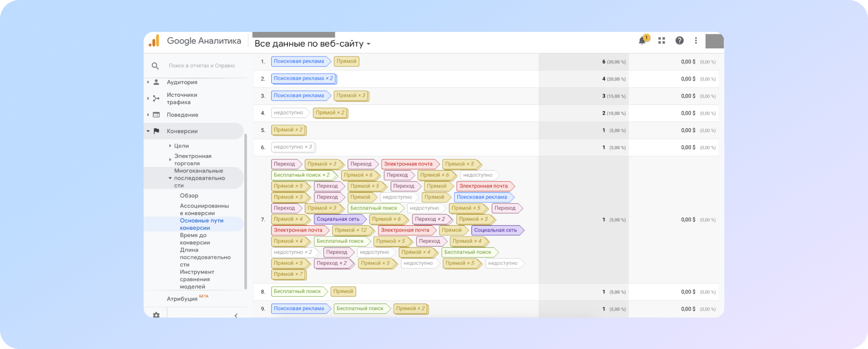This screenshot has width=868, height=349.
Task: Expand the Цели submenu
Action: 181,145
